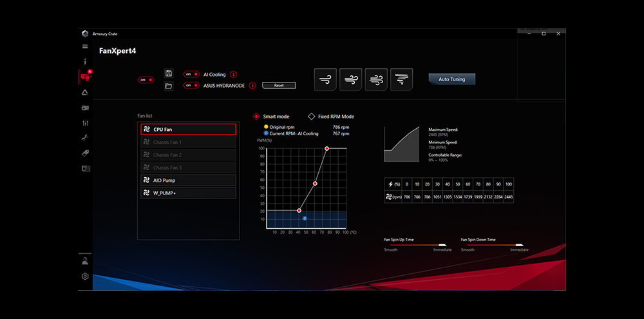The image size is (644, 319).
Task: Click the 1739 rpm table cell
Action: [468, 197]
